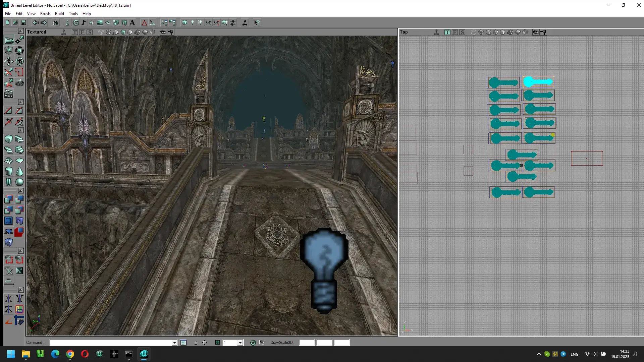Viewport: 644px width, 362px height.
Task: Open a map file from toolbar
Action: coord(15,22)
